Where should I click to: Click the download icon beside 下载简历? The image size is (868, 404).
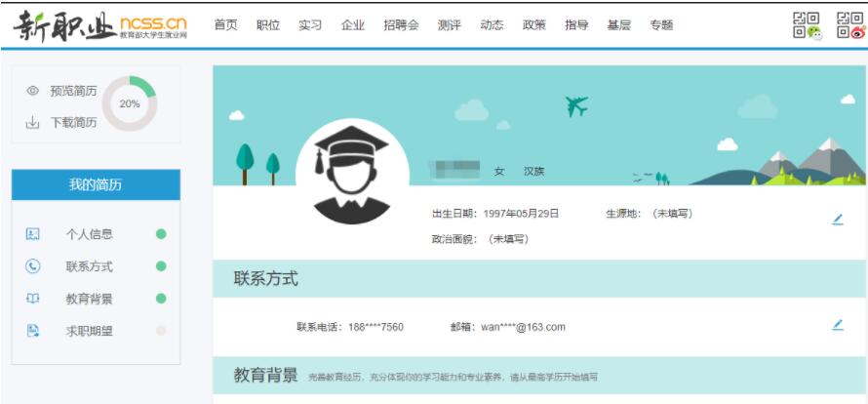coord(32,123)
